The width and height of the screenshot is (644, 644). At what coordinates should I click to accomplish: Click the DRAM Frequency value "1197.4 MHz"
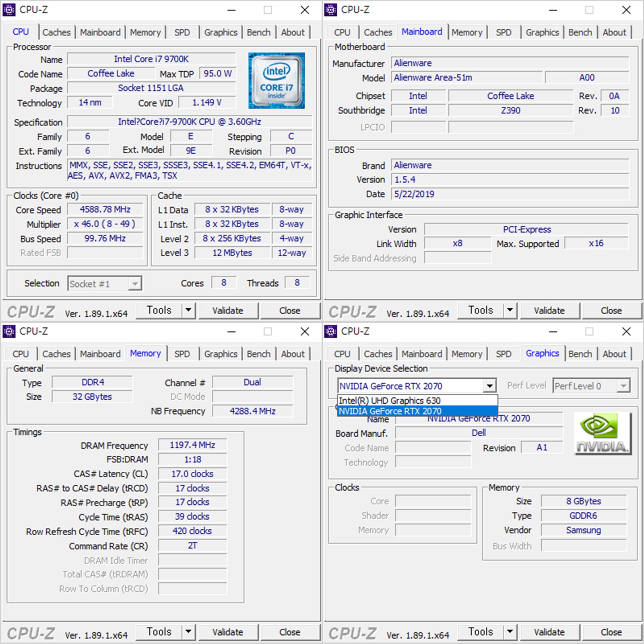tap(192, 445)
